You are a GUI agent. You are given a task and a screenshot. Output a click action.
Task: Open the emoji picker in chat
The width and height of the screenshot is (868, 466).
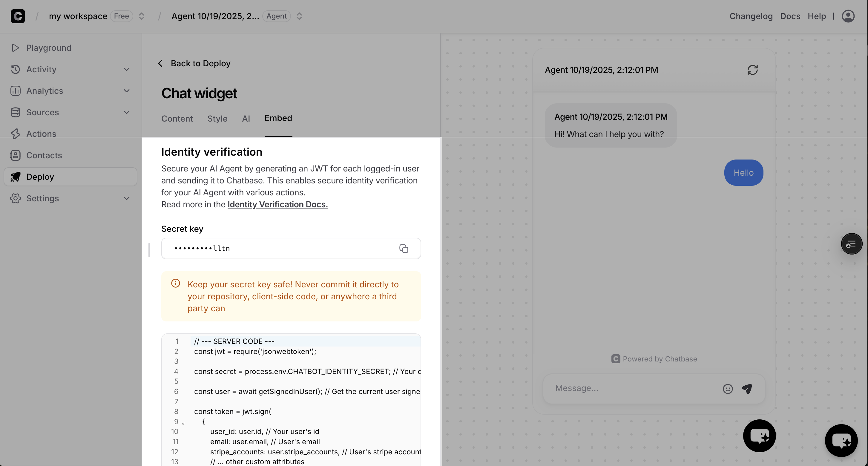pos(728,389)
